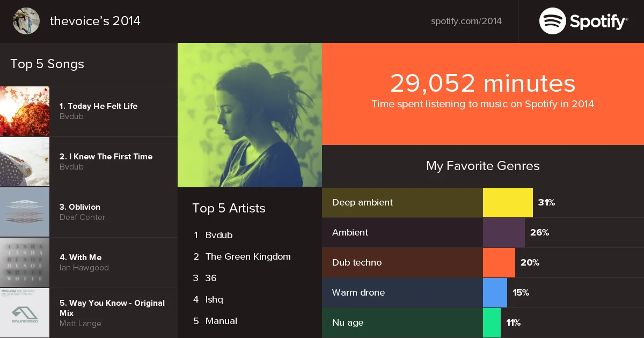Choose artist 36 from the list
The width and height of the screenshot is (644, 338).
coord(211,278)
